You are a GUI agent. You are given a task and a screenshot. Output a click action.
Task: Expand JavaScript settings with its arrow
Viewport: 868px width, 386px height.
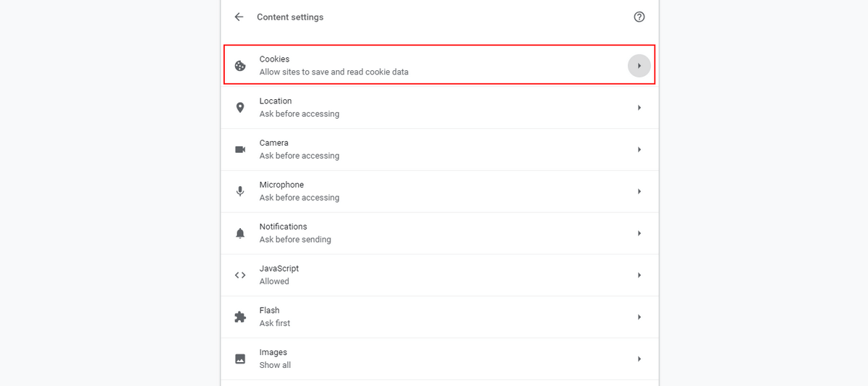coord(639,275)
